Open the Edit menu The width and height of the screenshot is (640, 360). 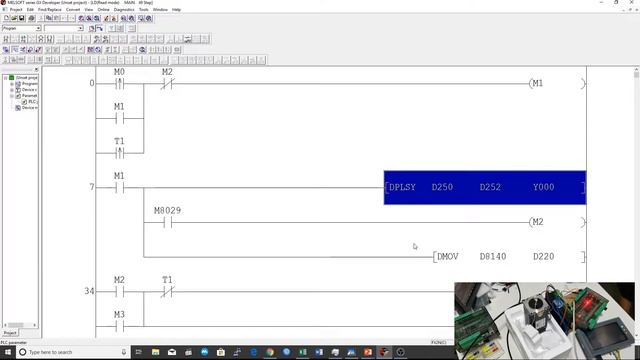pos(30,9)
